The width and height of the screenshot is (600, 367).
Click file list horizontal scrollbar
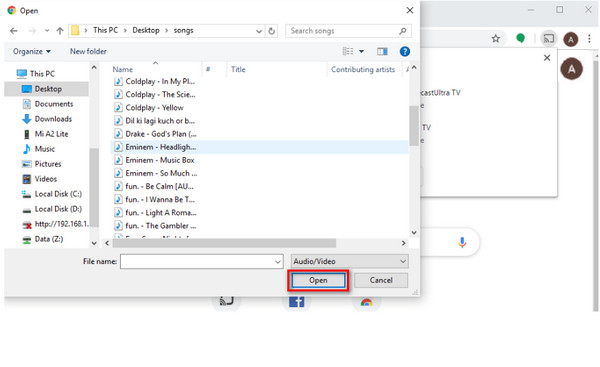[x=224, y=243]
